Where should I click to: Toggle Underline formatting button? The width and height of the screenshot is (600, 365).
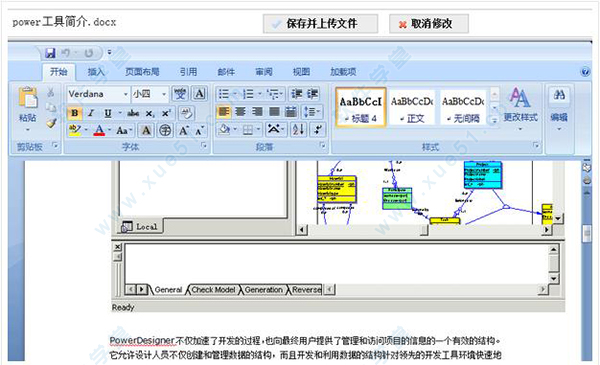pos(108,113)
